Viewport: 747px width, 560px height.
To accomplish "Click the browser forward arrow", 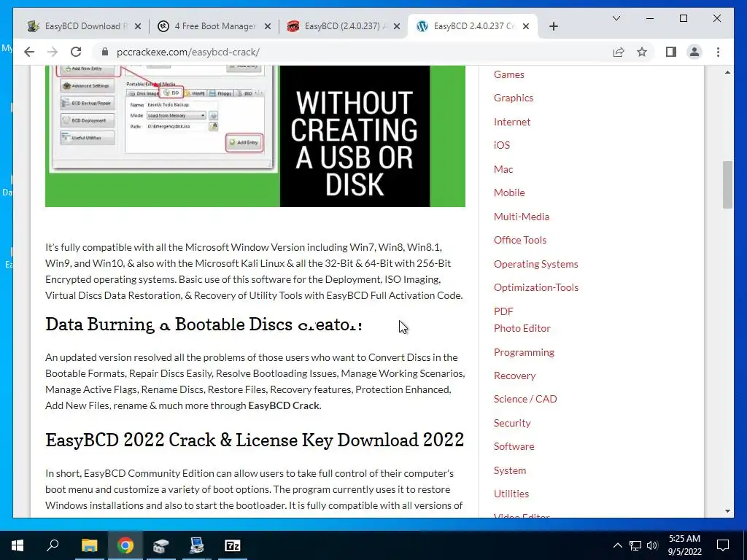I will 53,52.
